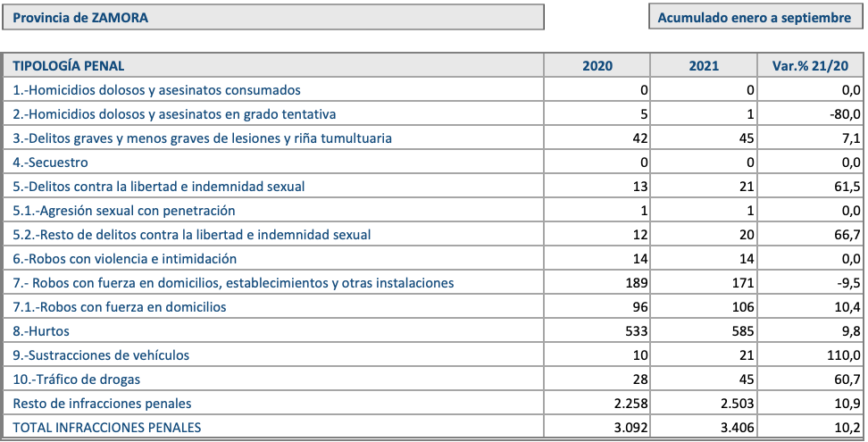Screen dimensions: 868x442
Task: Click the '-80,0' variation value
Action: click(846, 114)
